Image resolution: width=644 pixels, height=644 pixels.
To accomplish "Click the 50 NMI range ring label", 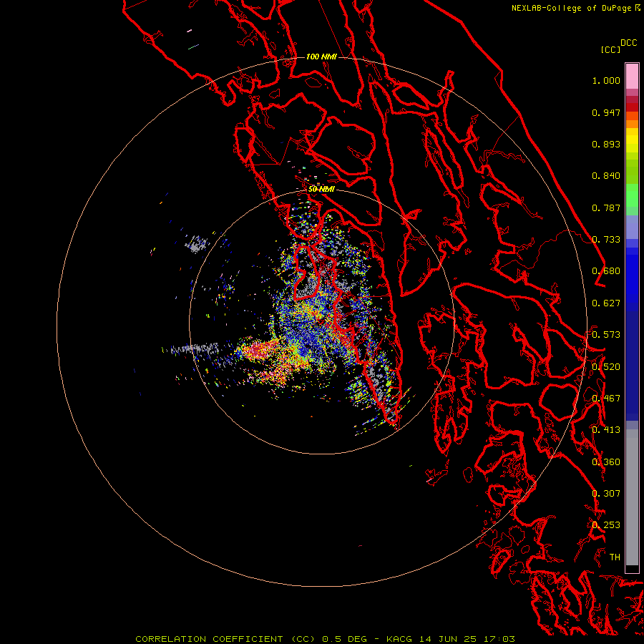I will 321,189.
